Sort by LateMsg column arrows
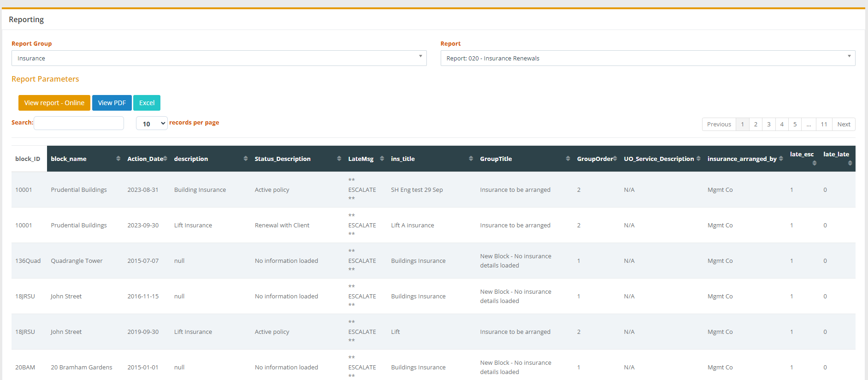The width and height of the screenshot is (868, 380). click(x=382, y=159)
